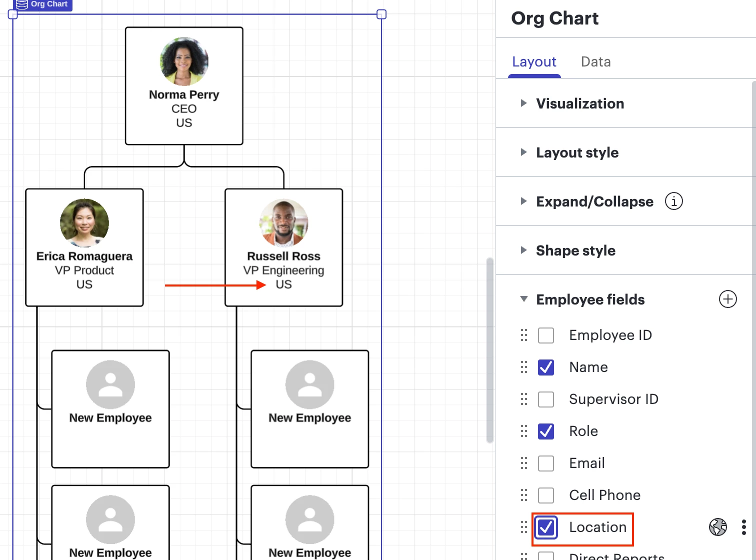Image resolution: width=756 pixels, height=560 pixels.
Task: Select Norma Perry's photo in the chart
Action: pyautogui.click(x=184, y=61)
